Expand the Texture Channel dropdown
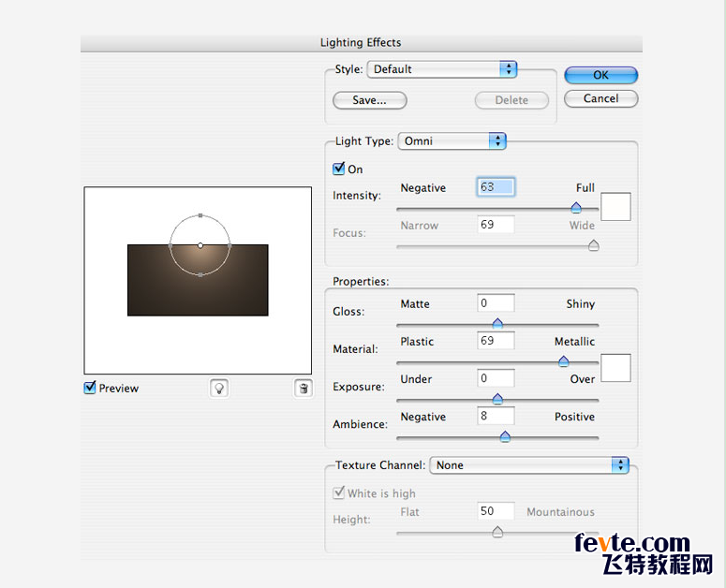This screenshot has height=588, width=726. 529,465
